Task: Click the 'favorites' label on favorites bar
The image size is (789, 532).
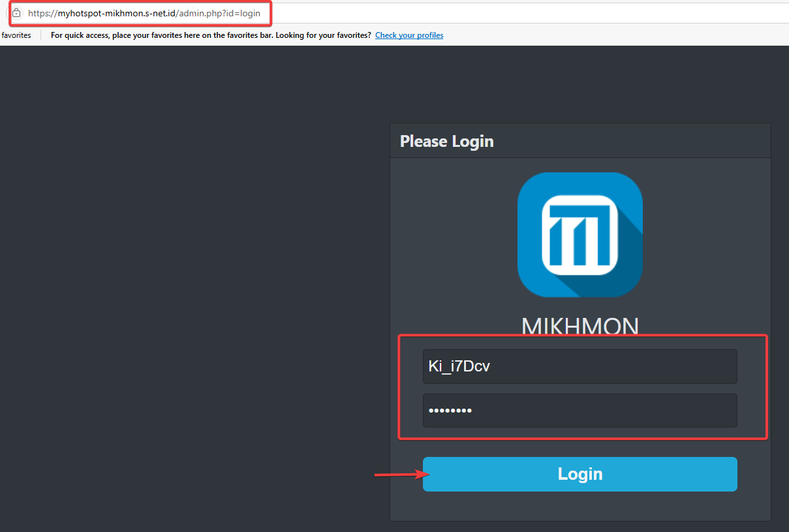Action: pos(16,35)
